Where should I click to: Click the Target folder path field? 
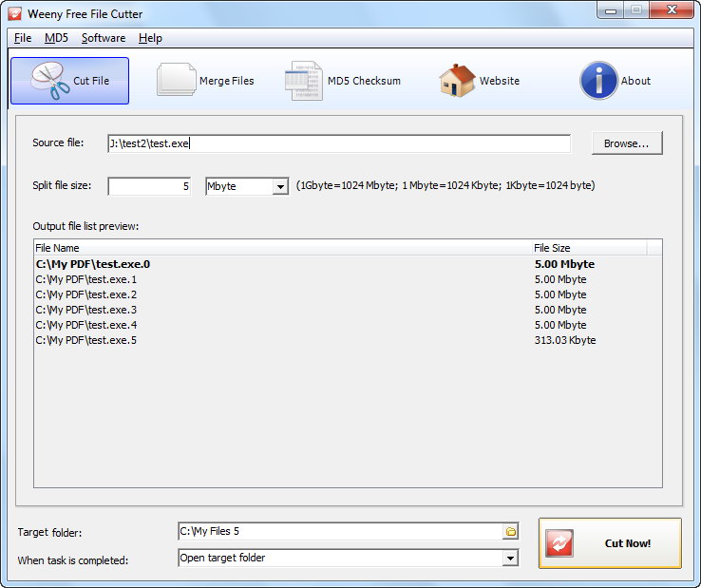point(341,531)
